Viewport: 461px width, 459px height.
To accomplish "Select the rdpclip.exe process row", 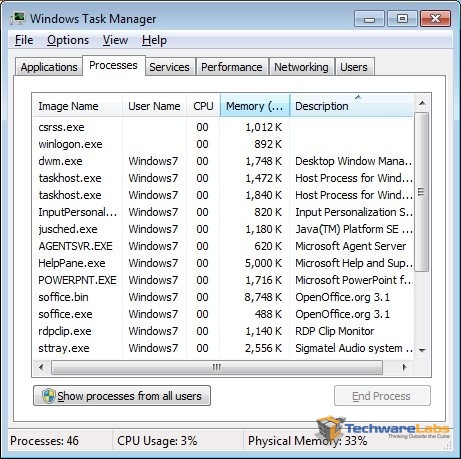I will point(223,331).
